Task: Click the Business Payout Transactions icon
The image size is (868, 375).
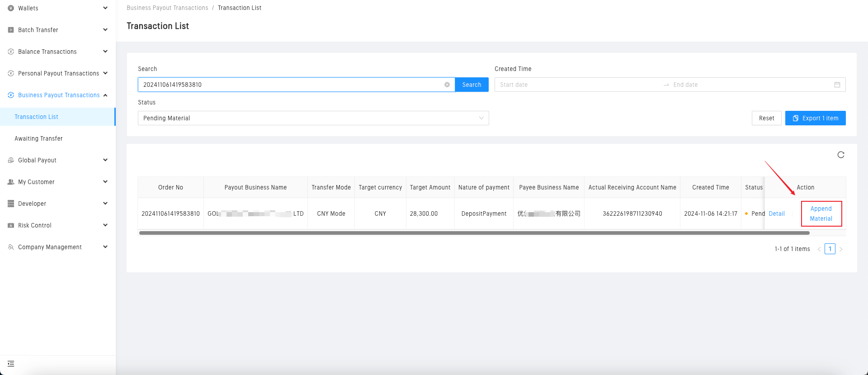Action: (11, 95)
